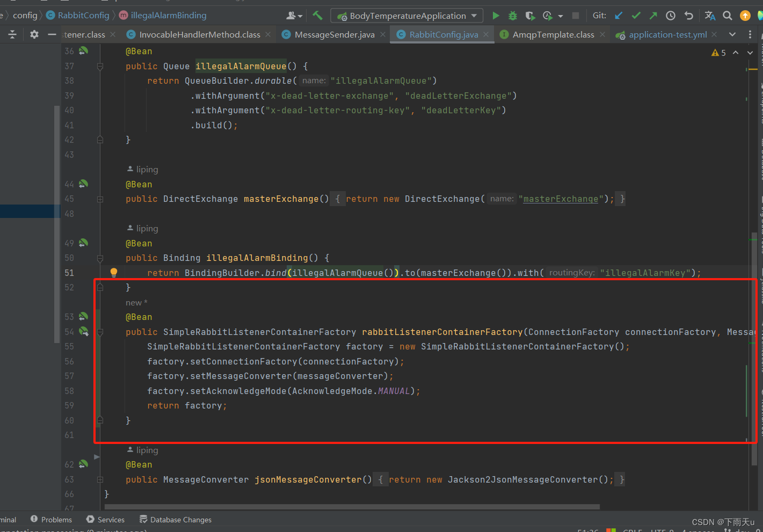763x532 pixels.
Task: Open Git Commit with the green checkmark icon
Action: coord(636,16)
